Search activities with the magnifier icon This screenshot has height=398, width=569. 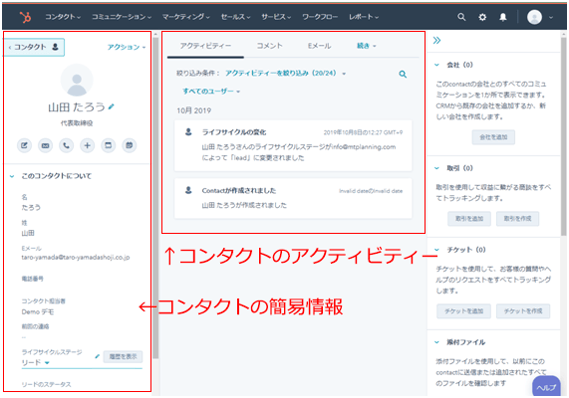tap(402, 74)
